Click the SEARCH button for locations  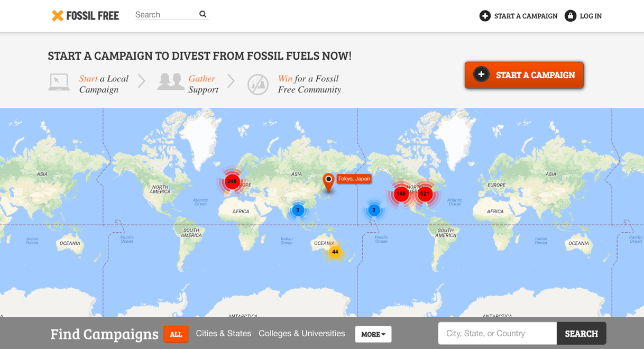pos(581,334)
